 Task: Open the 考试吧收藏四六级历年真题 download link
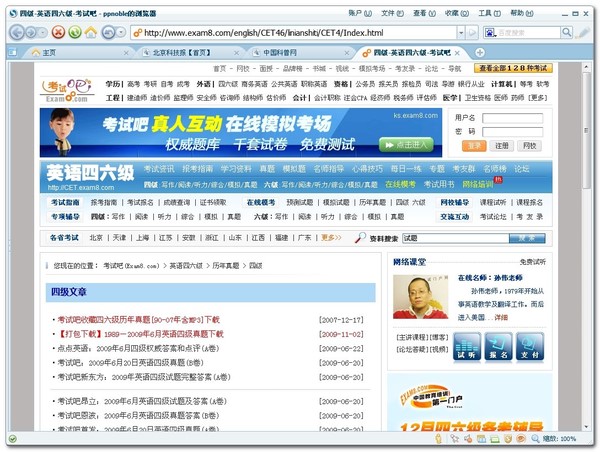139,320
